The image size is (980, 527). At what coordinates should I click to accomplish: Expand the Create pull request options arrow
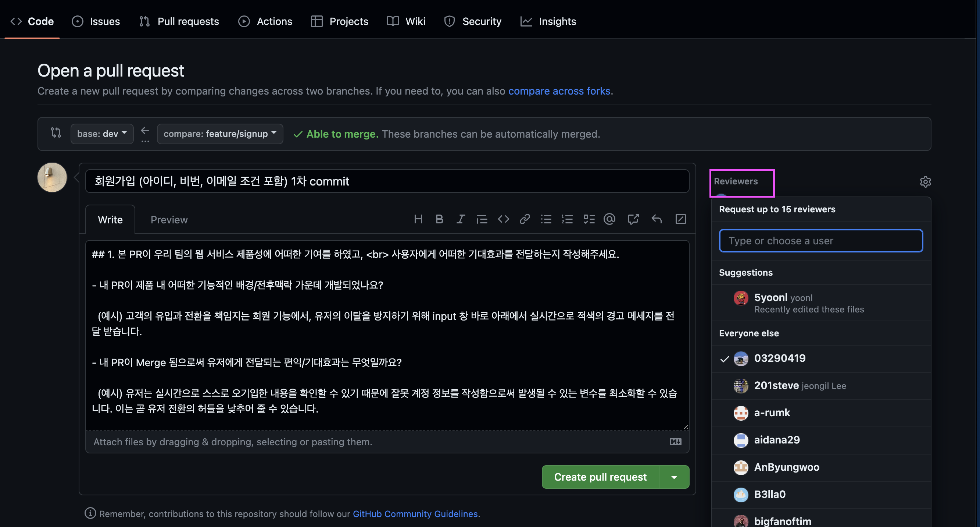674,477
